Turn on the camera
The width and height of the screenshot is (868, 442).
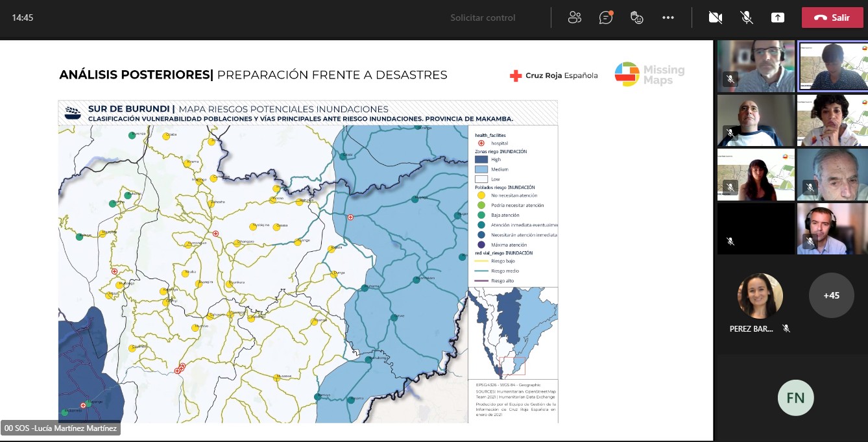pyautogui.click(x=716, y=18)
